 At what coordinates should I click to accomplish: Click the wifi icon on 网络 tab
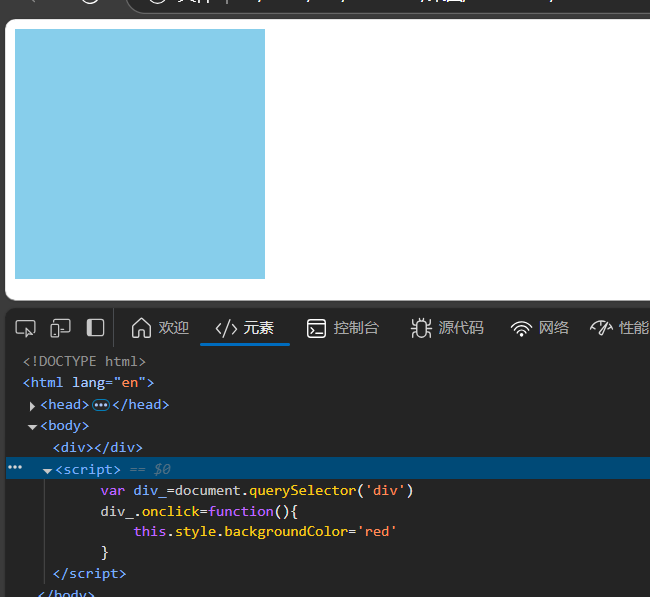[x=521, y=328]
